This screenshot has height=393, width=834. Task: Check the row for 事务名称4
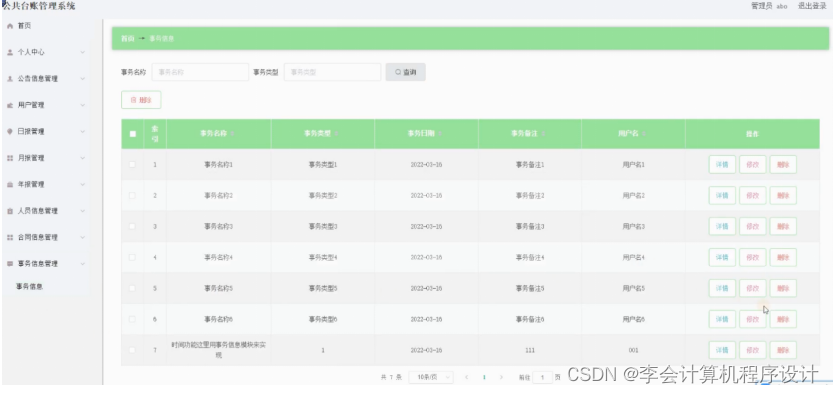point(132,257)
